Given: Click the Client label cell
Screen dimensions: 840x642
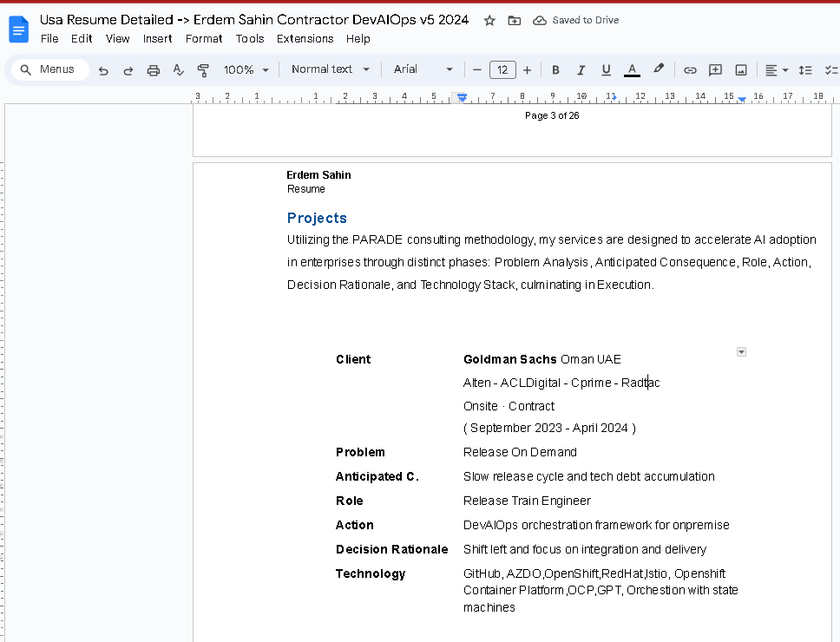Looking at the screenshot, I should click(x=353, y=359).
